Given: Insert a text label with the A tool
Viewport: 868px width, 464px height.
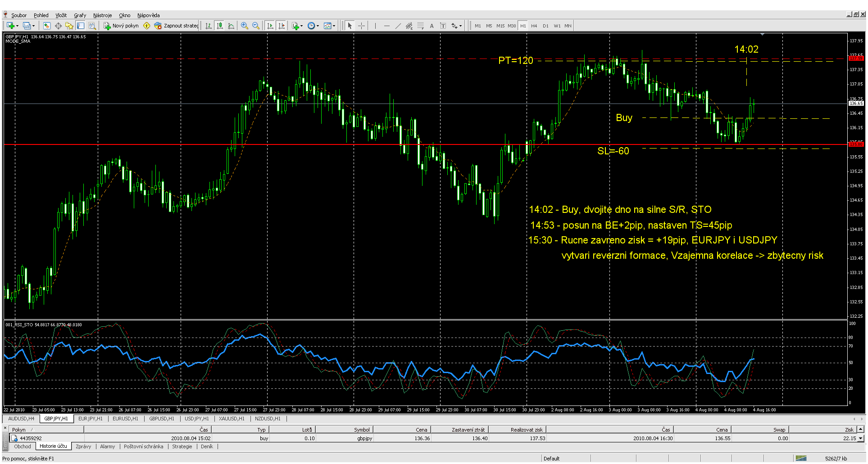Looking at the screenshot, I should (x=432, y=26).
